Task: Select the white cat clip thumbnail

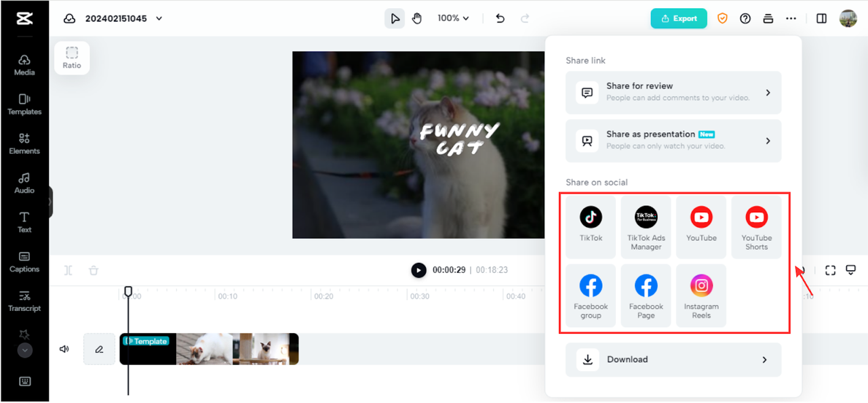Action: [x=204, y=349]
